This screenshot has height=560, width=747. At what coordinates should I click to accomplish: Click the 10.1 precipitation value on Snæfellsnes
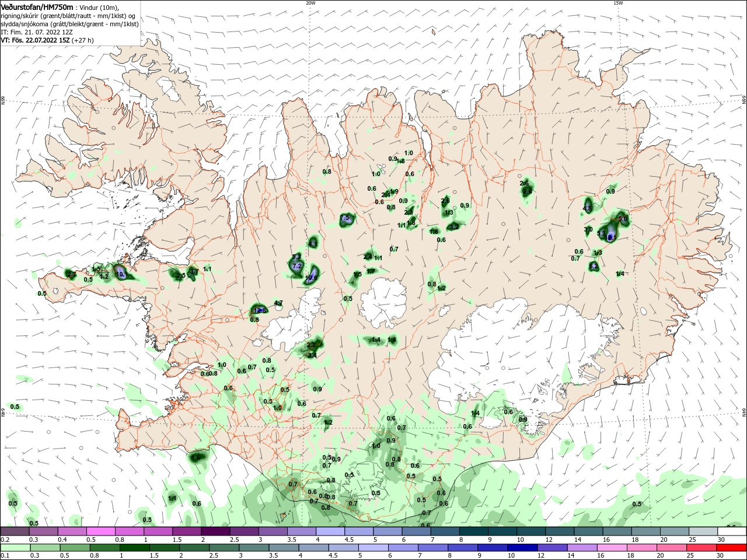[121, 274]
